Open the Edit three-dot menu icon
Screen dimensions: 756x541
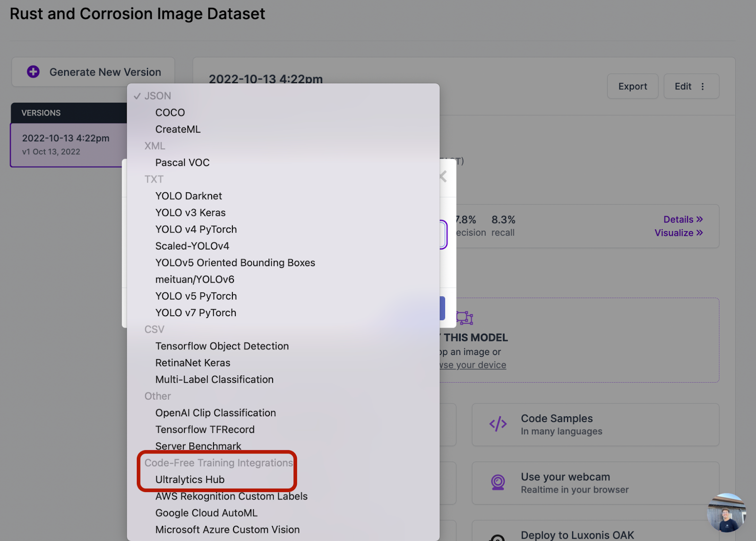703,86
